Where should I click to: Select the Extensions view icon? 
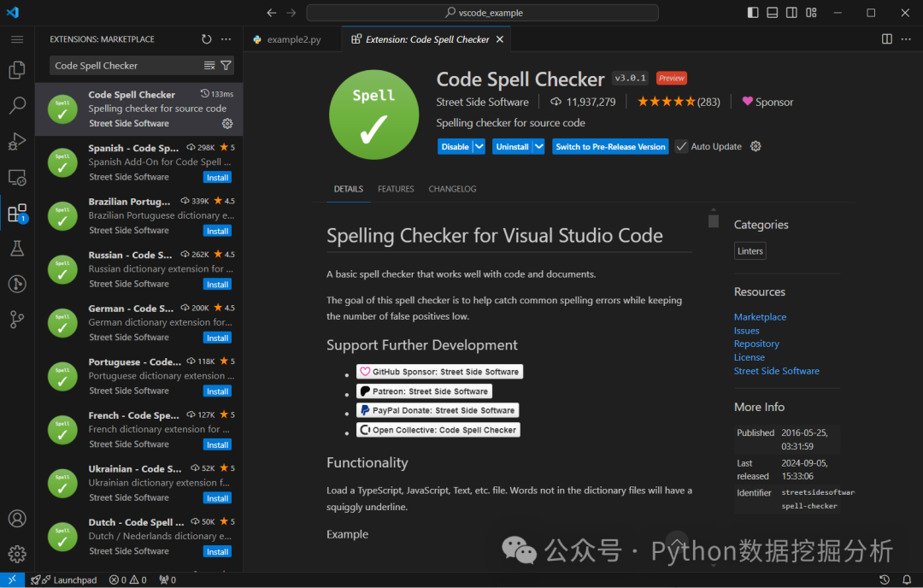pos(17,213)
